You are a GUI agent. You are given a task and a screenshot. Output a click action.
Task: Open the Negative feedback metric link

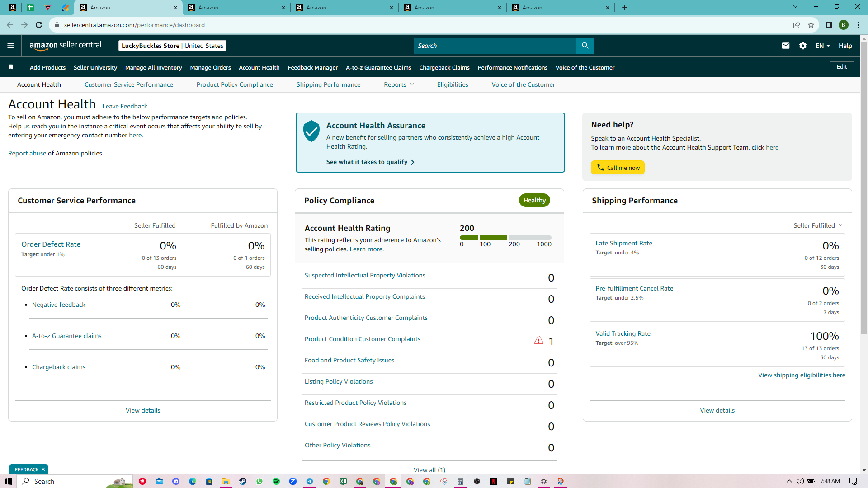59,305
